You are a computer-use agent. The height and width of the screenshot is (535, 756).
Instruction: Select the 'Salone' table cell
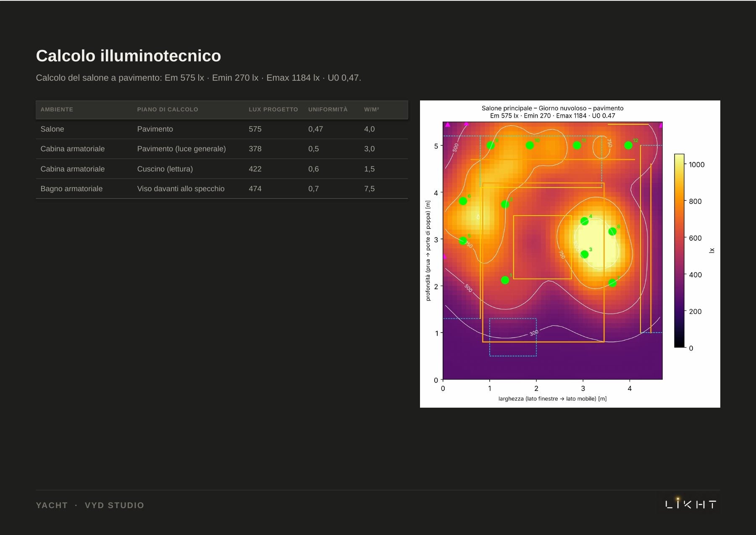pyautogui.click(x=52, y=129)
